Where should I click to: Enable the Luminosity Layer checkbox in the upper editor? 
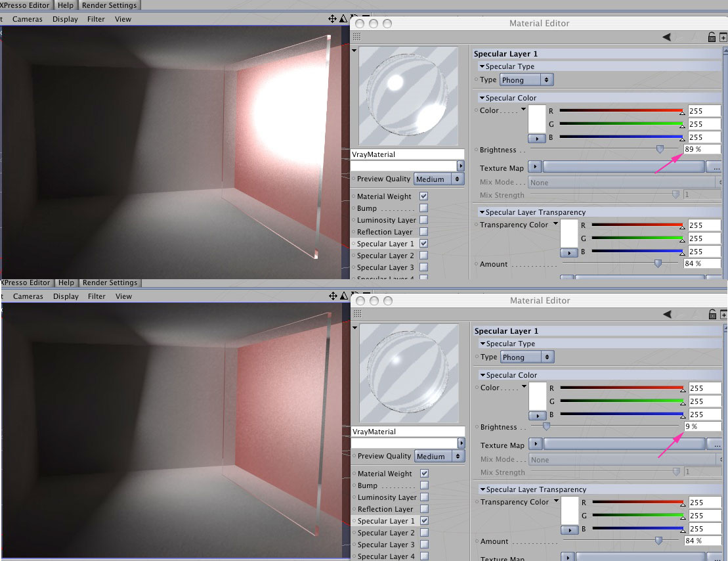423,220
